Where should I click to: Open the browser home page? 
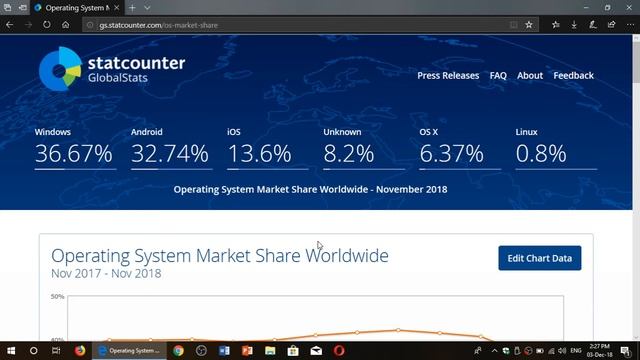tap(66, 25)
